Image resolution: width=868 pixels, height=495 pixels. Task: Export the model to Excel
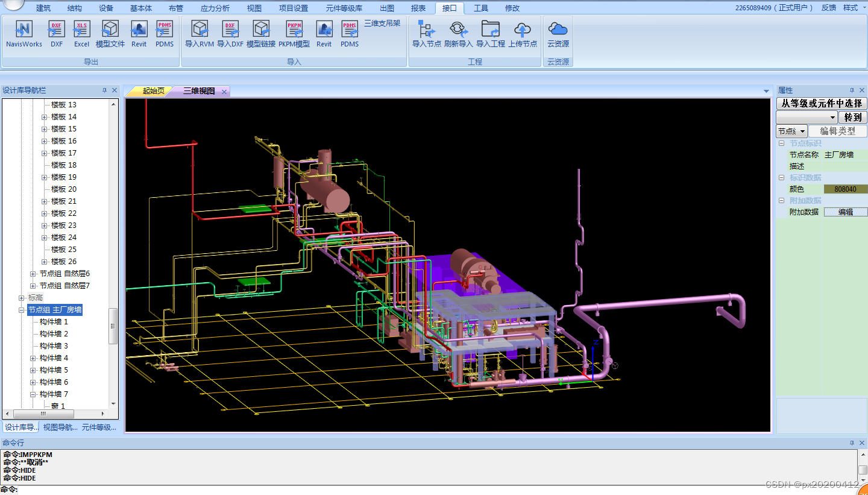pos(81,33)
